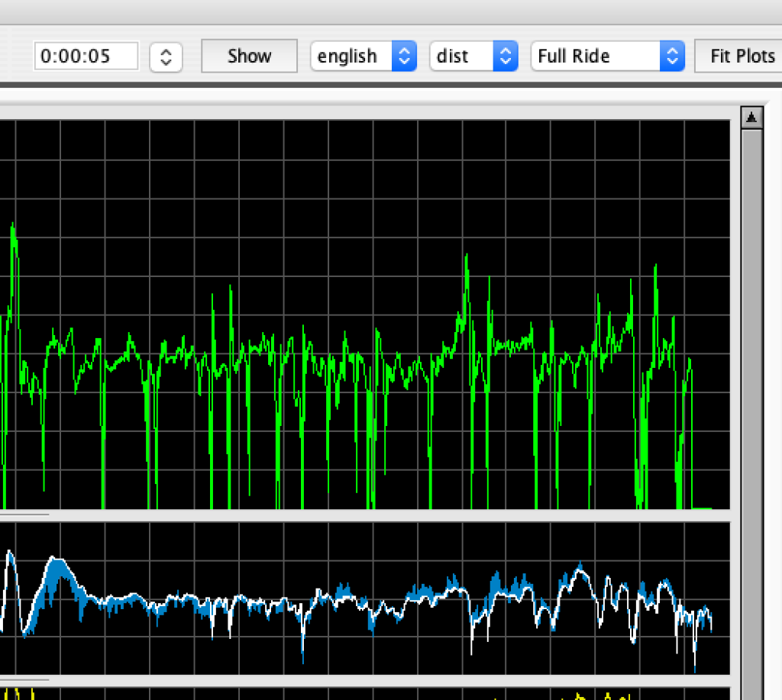Click the 0:00:05 time input field
782x700 pixels.
click(x=86, y=56)
